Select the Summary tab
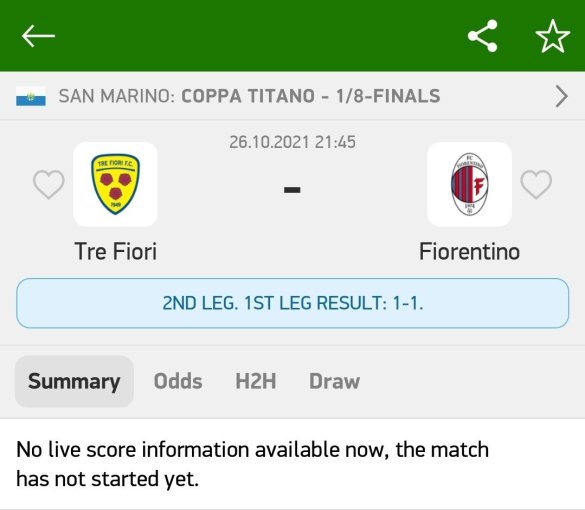Viewport: 585px width, 510px height. coord(74,381)
